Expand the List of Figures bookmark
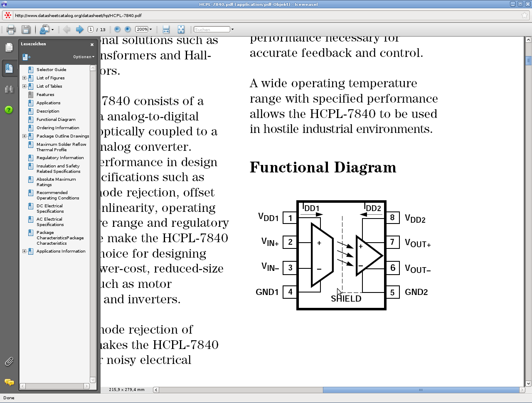532x403 pixels. (24, 78)
